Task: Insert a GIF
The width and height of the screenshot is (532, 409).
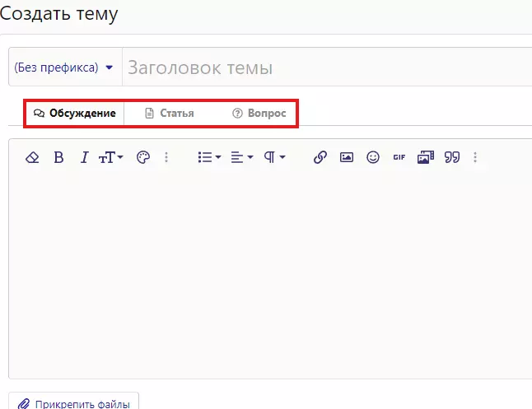Action: 399,157
